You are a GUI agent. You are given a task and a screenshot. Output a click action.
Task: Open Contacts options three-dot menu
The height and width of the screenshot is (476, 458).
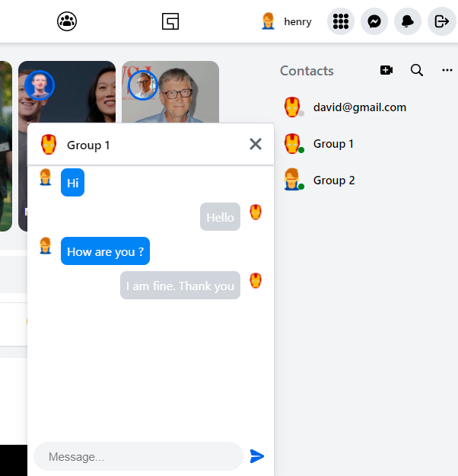[447, 70]
